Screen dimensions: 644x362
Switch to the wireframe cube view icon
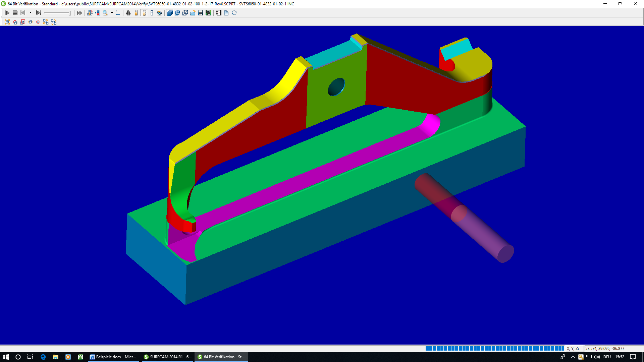(x=185, y=13)
